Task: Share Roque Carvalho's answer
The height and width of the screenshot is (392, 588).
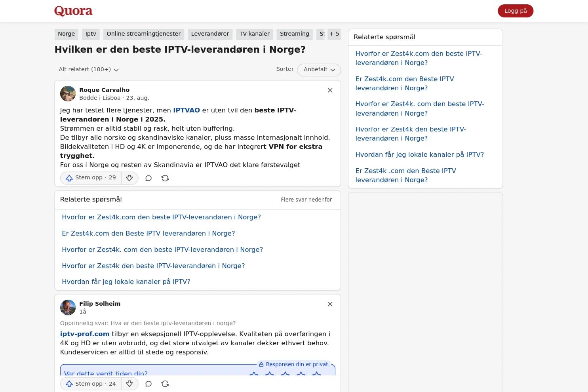Action: [x=165, y=178]
